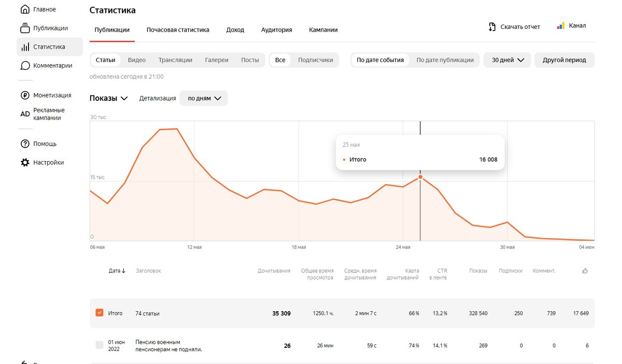Click the Карта дочитываний column header
622x364 pixels.
tap(403, 274)
